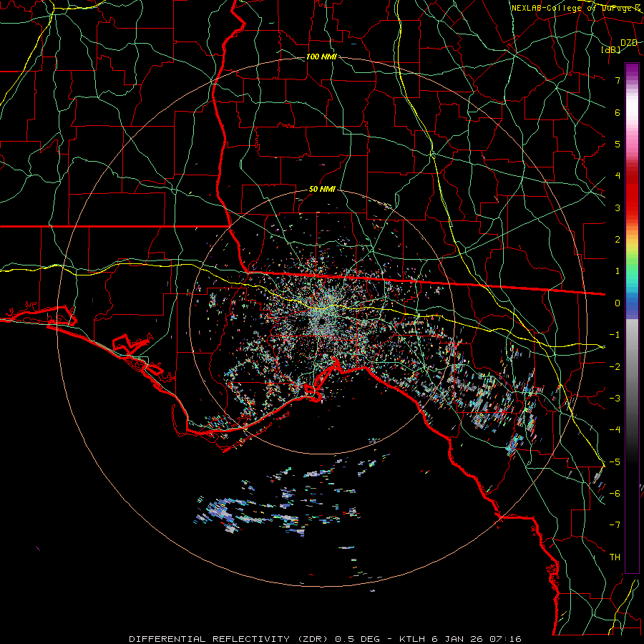Click the TH label at the color scale bottom
Viewport: 644px width, 644px height.
coord(615,557)
